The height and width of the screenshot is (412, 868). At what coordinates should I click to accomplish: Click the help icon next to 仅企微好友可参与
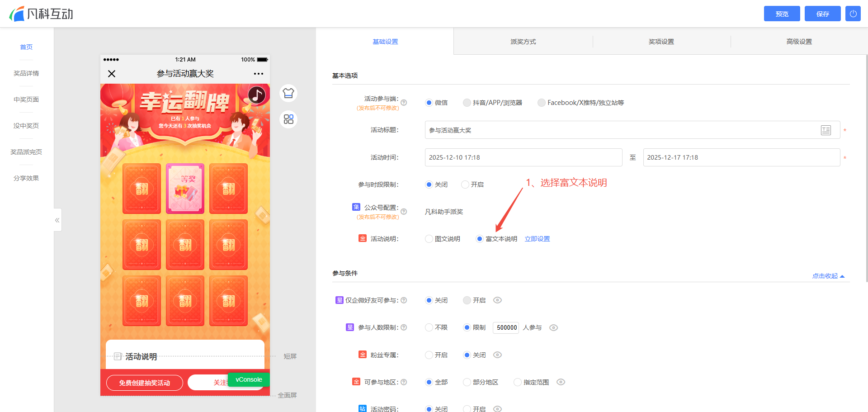click(404, 300)
